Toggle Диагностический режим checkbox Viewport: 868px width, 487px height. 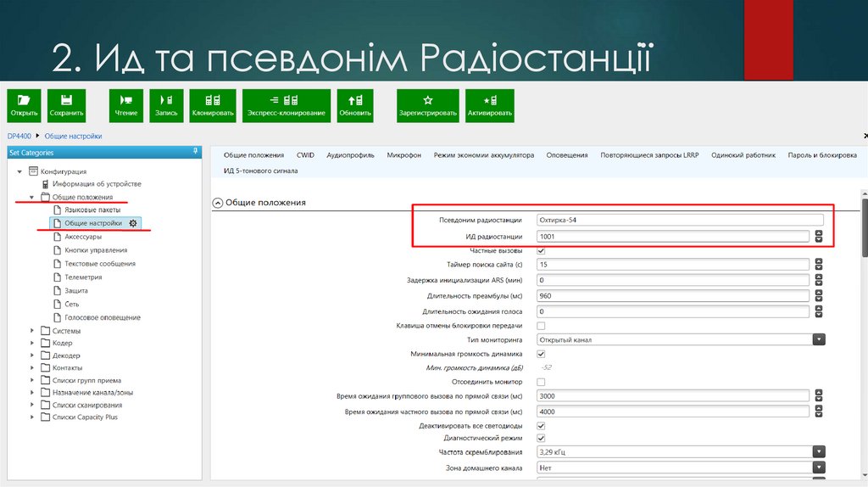coord(541,438)
